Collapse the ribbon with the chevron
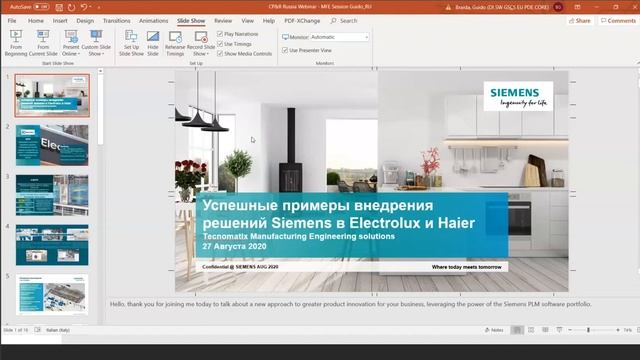This screenshot has width=640, height=360. [638, 63]
